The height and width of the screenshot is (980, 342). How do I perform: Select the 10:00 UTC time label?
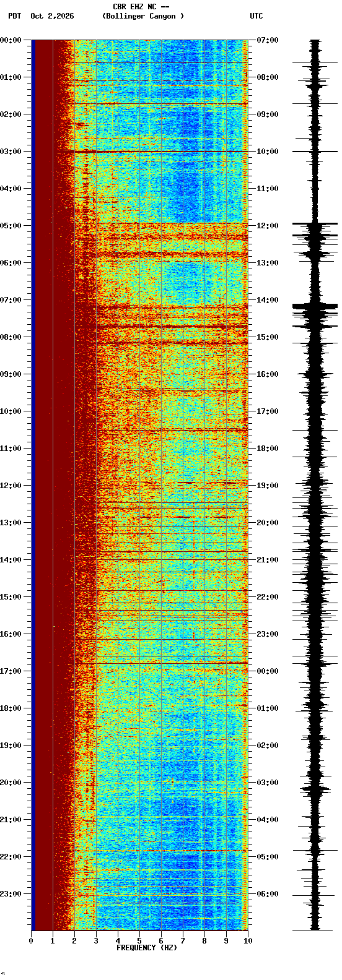tap(268, 152)
